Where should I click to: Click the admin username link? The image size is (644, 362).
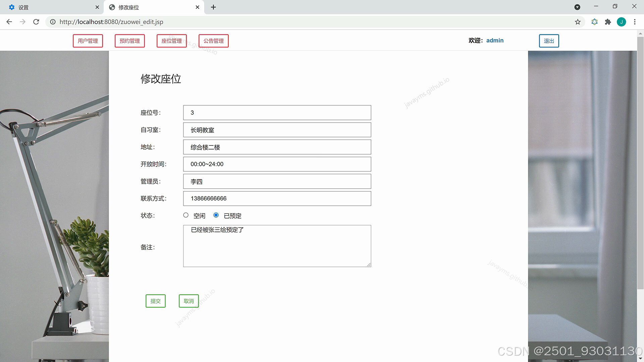tap(495, 41)
